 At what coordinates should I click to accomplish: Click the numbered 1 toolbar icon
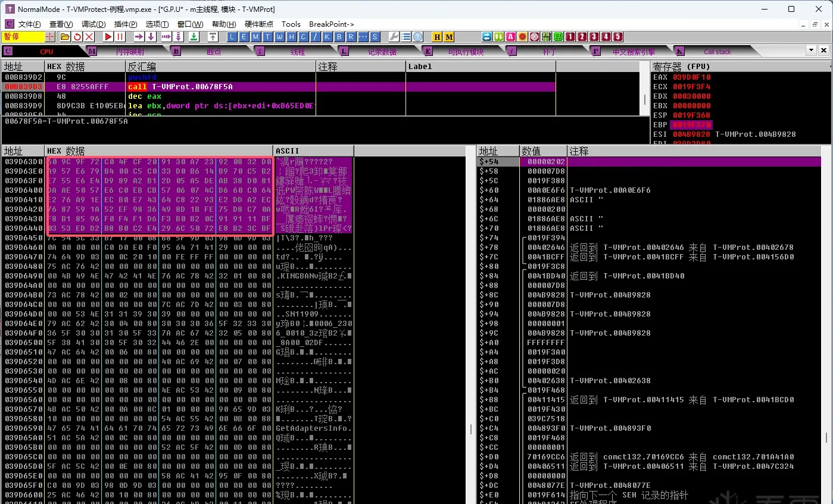pos(570,37)
